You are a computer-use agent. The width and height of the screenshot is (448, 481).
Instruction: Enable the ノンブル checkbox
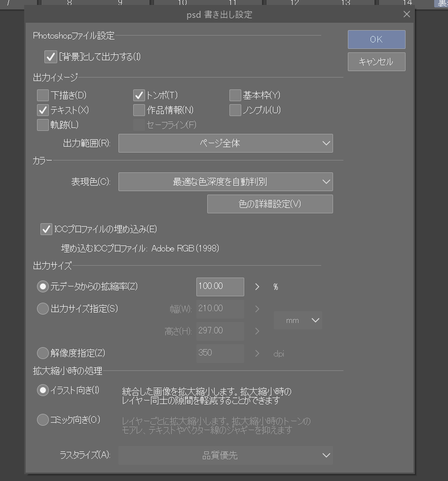click(x=235, y=110)
